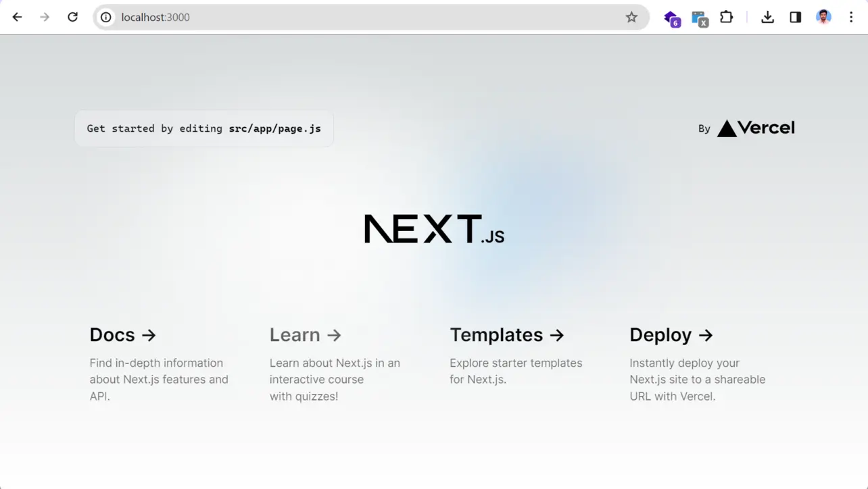Bookmark this page with the star icon
868x489 pixels.
pyautogui.click(x=631, y=18)
